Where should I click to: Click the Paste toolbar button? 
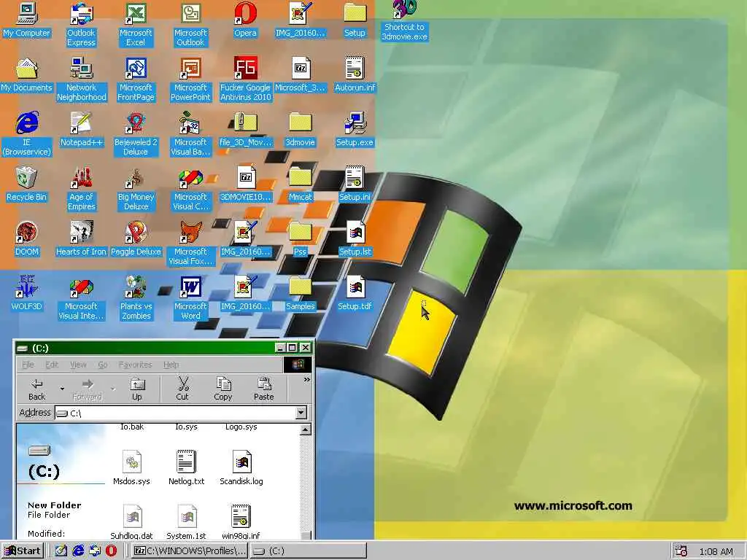(x=264, y=389)
